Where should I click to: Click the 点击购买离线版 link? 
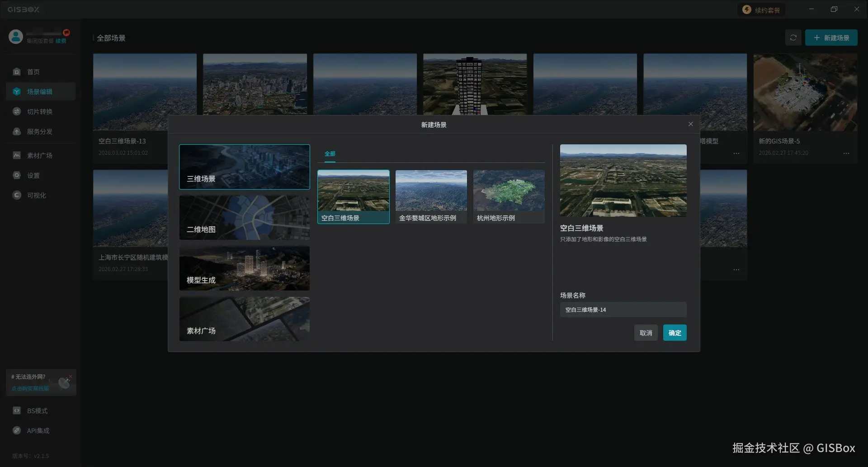click(x=30, y=388)
